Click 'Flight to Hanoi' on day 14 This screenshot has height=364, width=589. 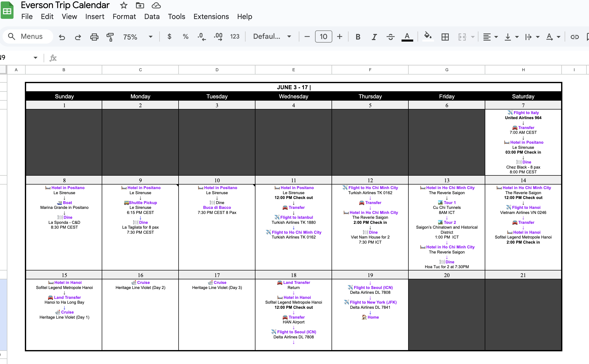coord(526,207)
